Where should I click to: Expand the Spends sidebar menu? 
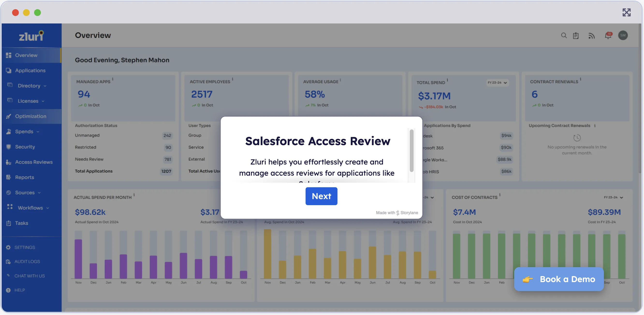[31, 131]
